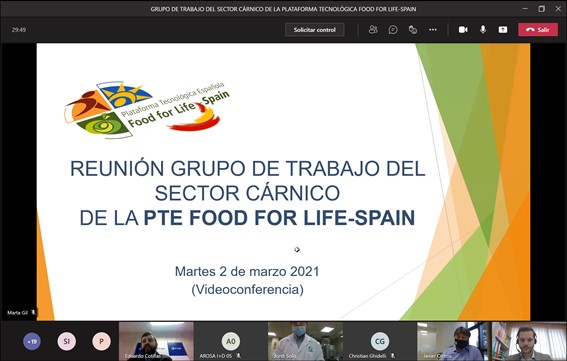Click the meeting title in title bar
Screen dimensions: 567x361
pyautogui.click(x=283, y=9)
